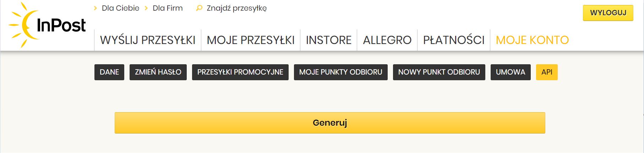Click the yellow Generuj button
Viewport: 644px width, 153px height.
[x=330, y=123]
